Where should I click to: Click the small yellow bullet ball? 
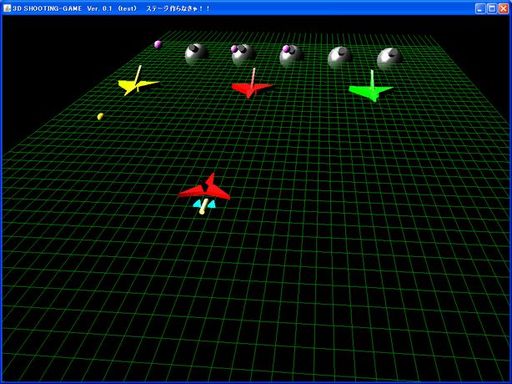pyautogui.click(x=100, y=116)
